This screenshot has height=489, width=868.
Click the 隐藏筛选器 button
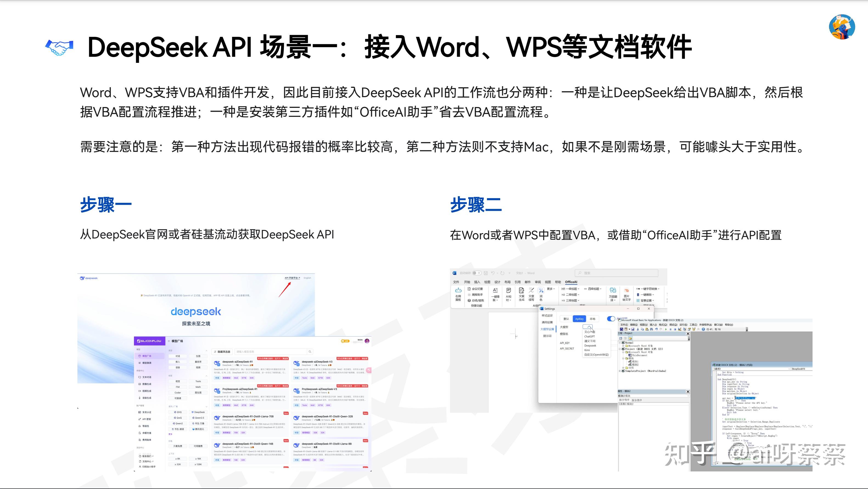222,352
